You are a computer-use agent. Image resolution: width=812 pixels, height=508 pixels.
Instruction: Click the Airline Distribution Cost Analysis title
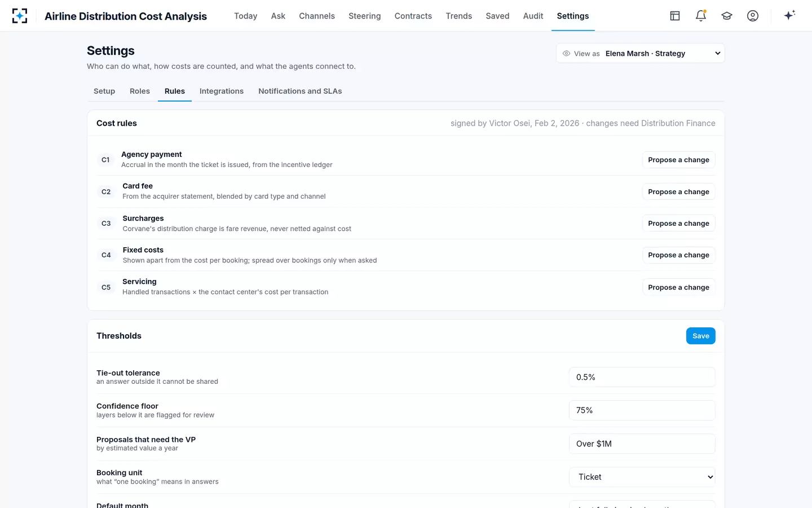click(x=126, y=16)
